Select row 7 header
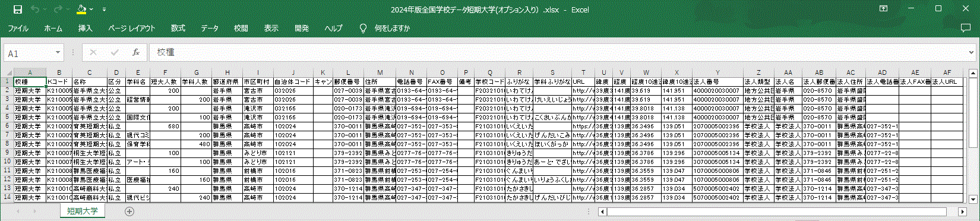This screenshot has height=221, width=980. click(x=8, y=135)
